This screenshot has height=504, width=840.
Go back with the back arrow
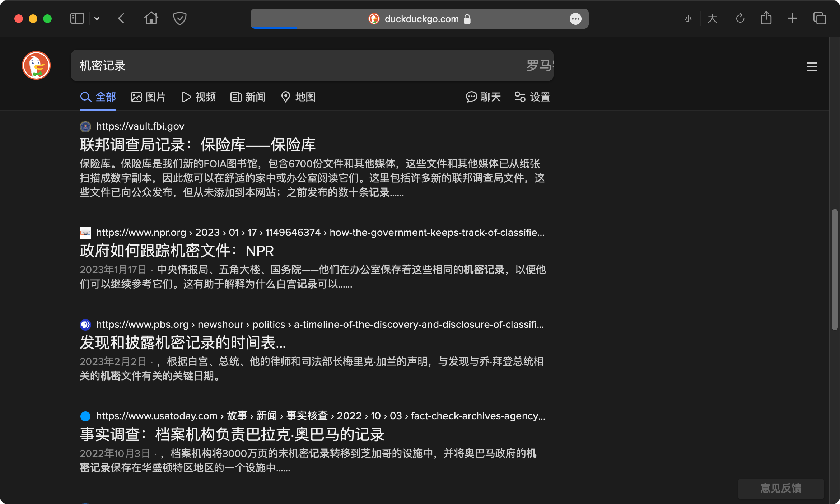click(x=121, y=18)
